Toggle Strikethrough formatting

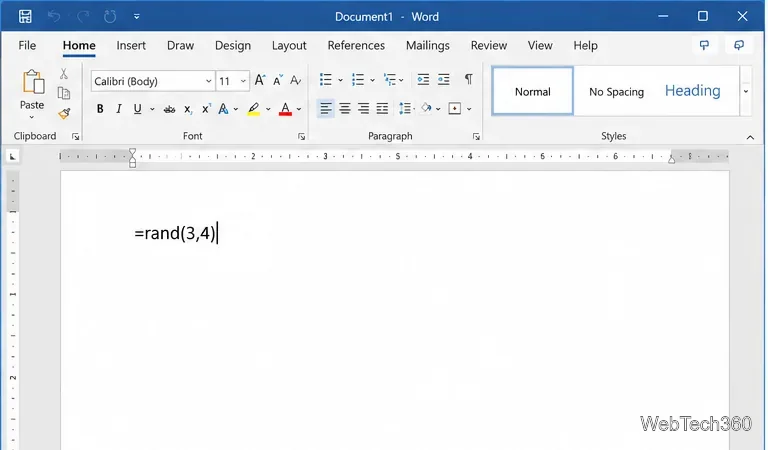click(x=169, y=109)
